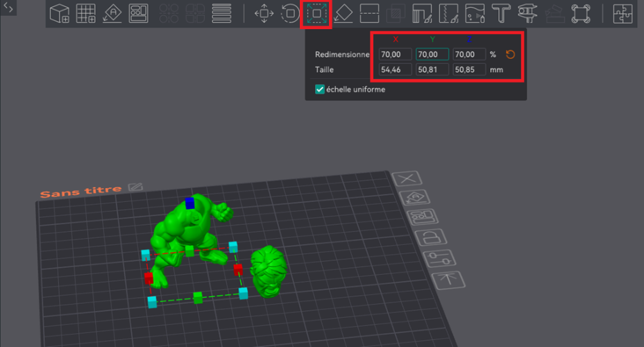The height and width of the screenshot is (347, 644).
Task: Click the Add model cube icon
Action: pos(59,14)
